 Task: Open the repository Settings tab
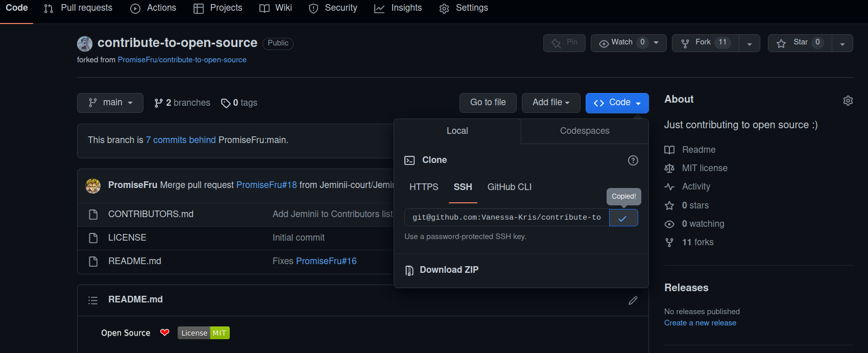pyautogui.click(x=464, y=8)
